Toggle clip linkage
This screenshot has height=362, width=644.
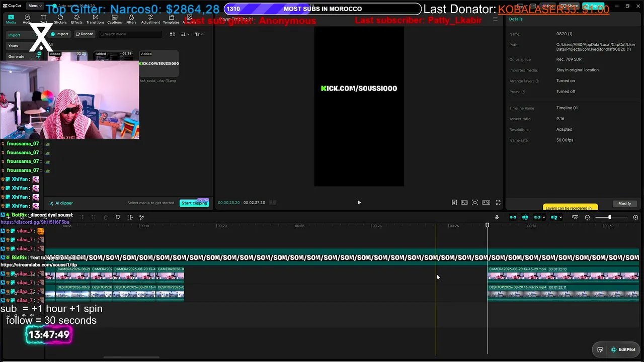click(537, 217)
